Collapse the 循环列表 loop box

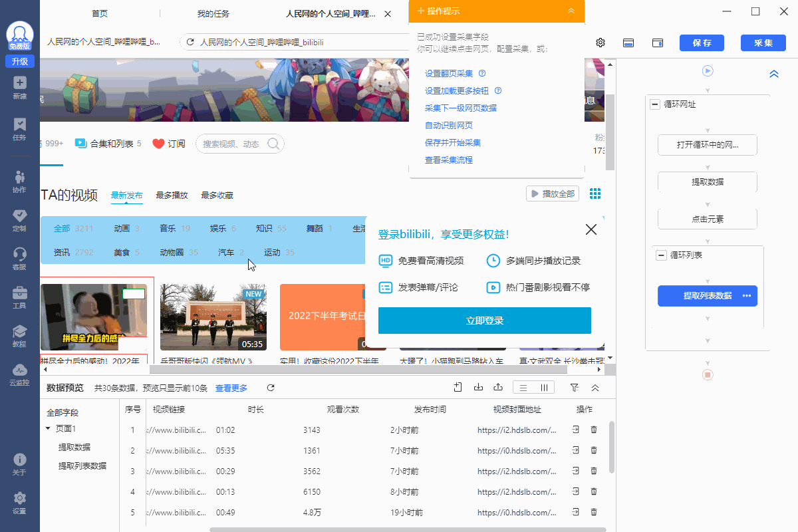[661, 255]
